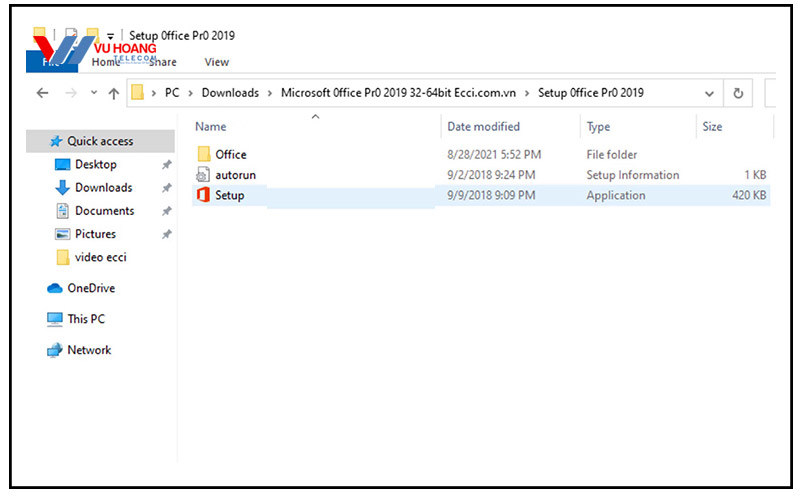Open Pictures in navigation pane
Image resolution: width=800 pixels, height=500 pixels.
coord(95,234)
